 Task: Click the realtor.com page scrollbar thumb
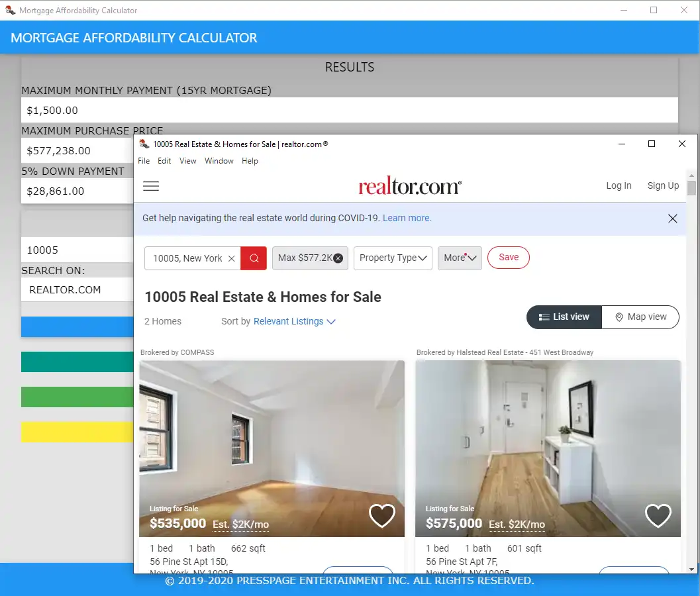tap(691, 187)
